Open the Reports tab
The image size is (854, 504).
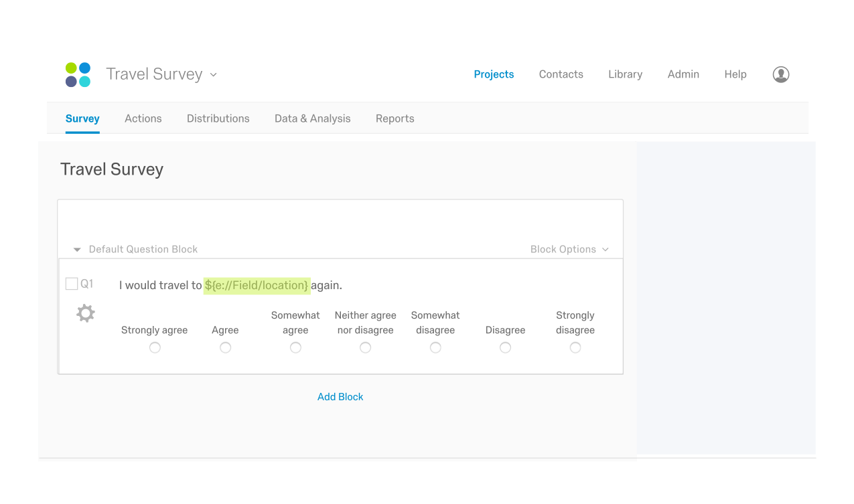pos(395,118)
